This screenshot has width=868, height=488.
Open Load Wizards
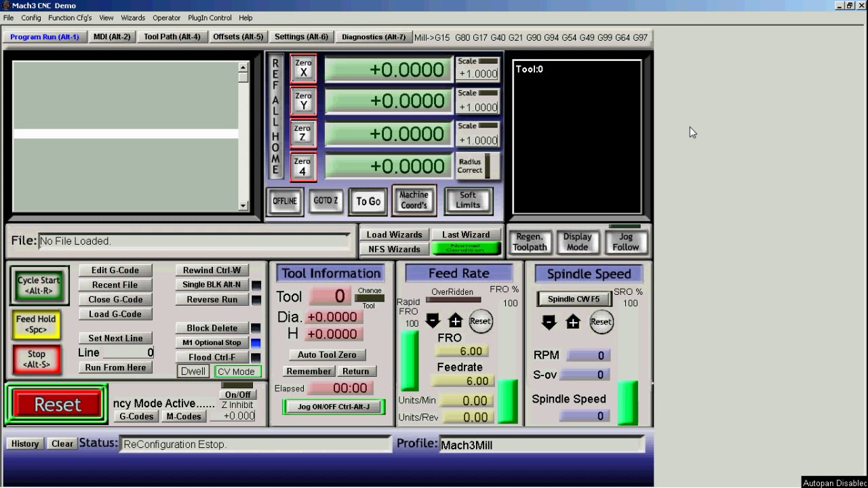394,235
